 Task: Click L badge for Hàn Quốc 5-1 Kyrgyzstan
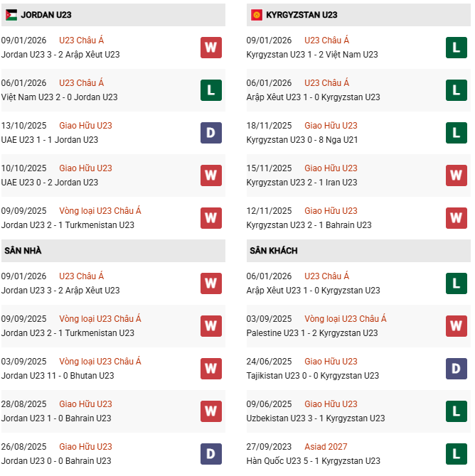(457, 454)
